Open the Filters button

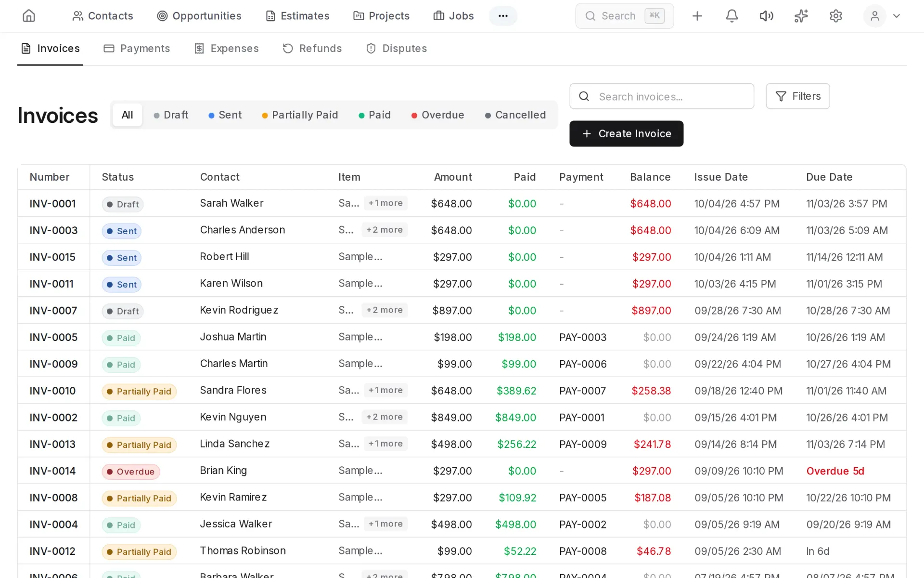pos(797,96)
